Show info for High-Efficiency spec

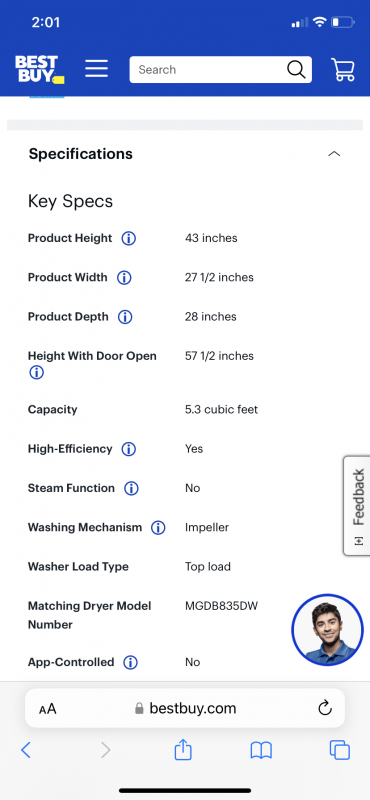click(129, 449)
